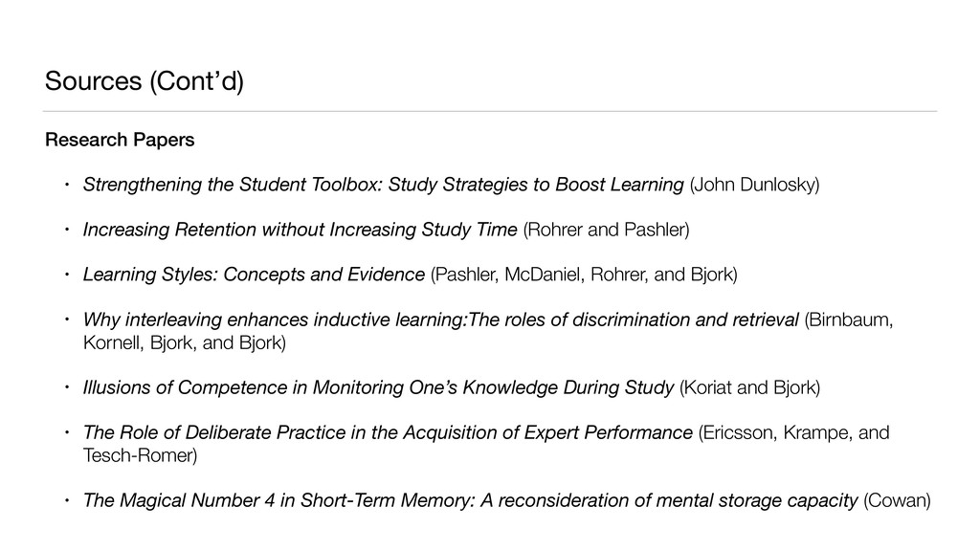The height and width of the screenshot is (551, 980).
Task: Click the "Tesch-Romer" author line
Action: coord(141,455)
